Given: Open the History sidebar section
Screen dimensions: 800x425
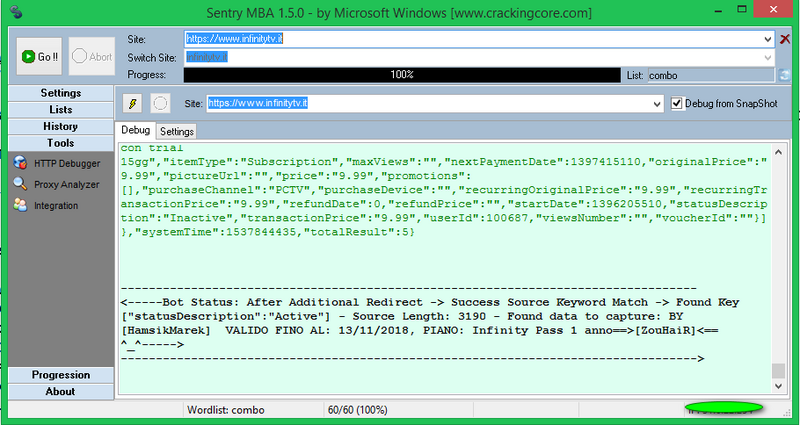Looking at the screenshot, I should 61,127.
